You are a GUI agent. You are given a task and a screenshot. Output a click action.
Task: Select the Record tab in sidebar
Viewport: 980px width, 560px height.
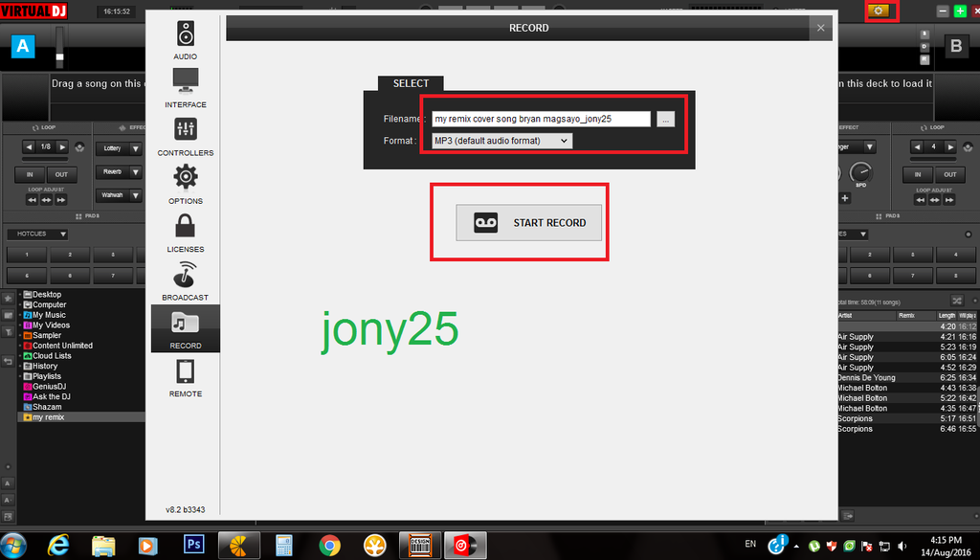185,328
